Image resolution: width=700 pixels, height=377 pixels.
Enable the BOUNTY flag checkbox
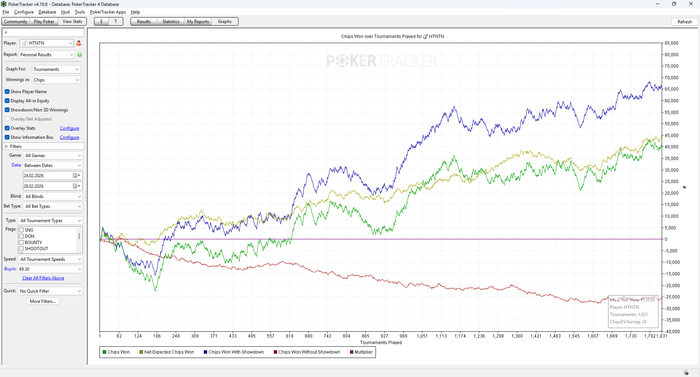[x=21, y=243]
